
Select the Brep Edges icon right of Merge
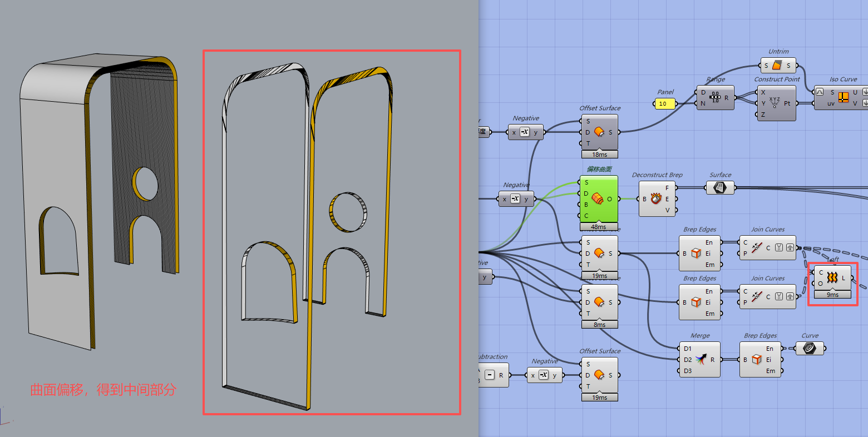pyautogui.click(x=756, y=360)
